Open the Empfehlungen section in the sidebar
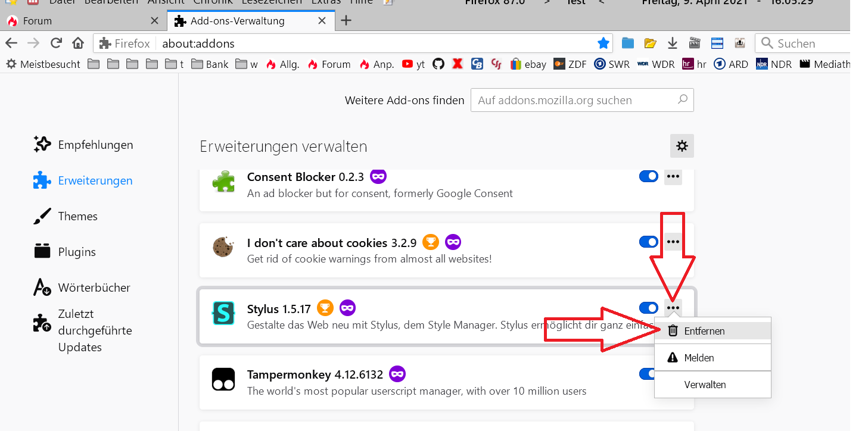 click(83, 145)
